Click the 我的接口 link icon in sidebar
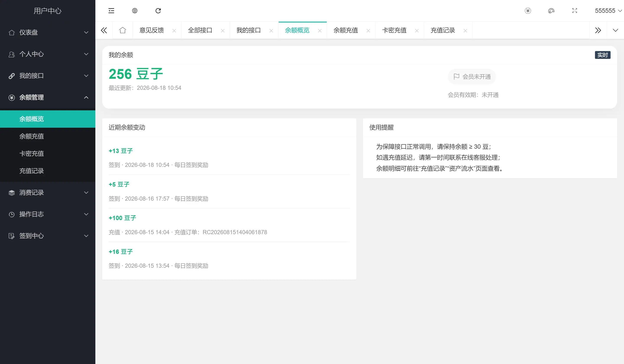The image size is (624, 364). point(11,76)
